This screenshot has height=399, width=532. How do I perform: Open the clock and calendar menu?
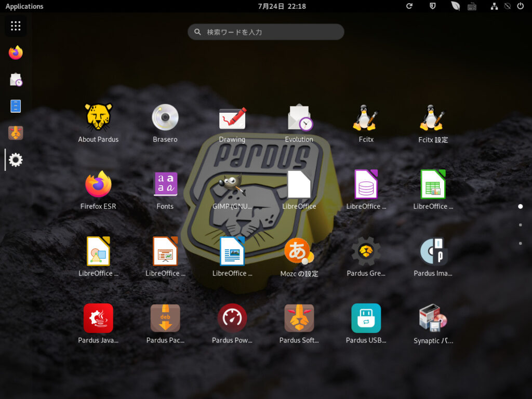pos(282,6)
